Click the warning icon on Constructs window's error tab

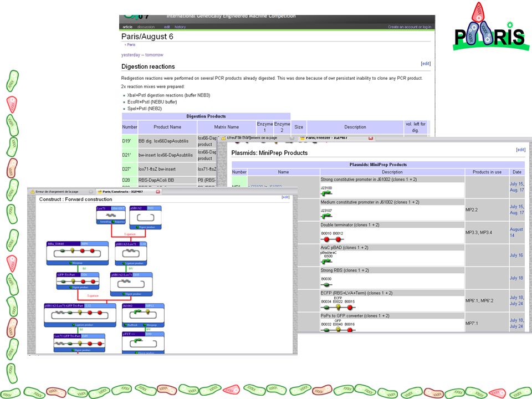[33, 192]
